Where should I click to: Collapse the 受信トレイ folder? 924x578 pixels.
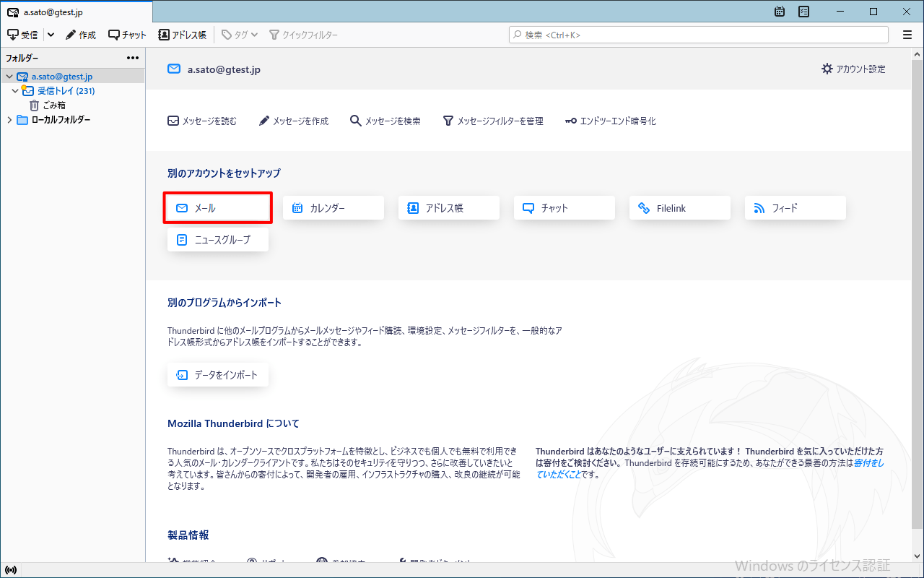15,91
